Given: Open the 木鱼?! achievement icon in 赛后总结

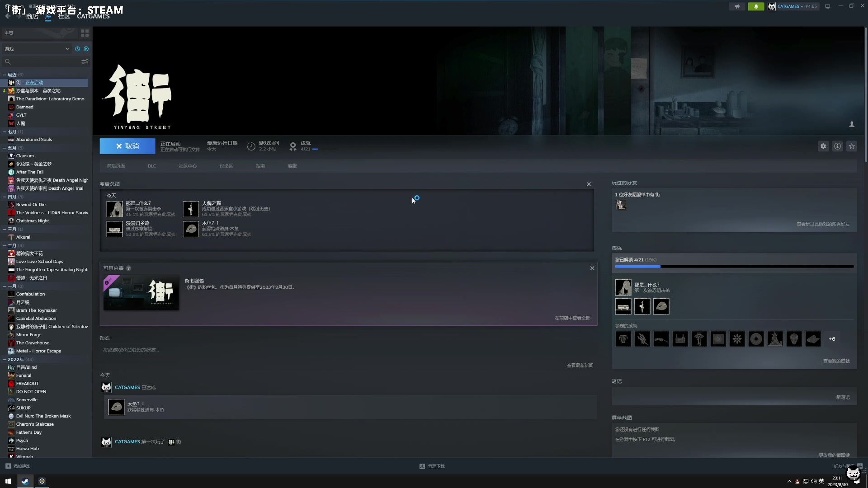Looking at the screenshot, I should 191,229.
